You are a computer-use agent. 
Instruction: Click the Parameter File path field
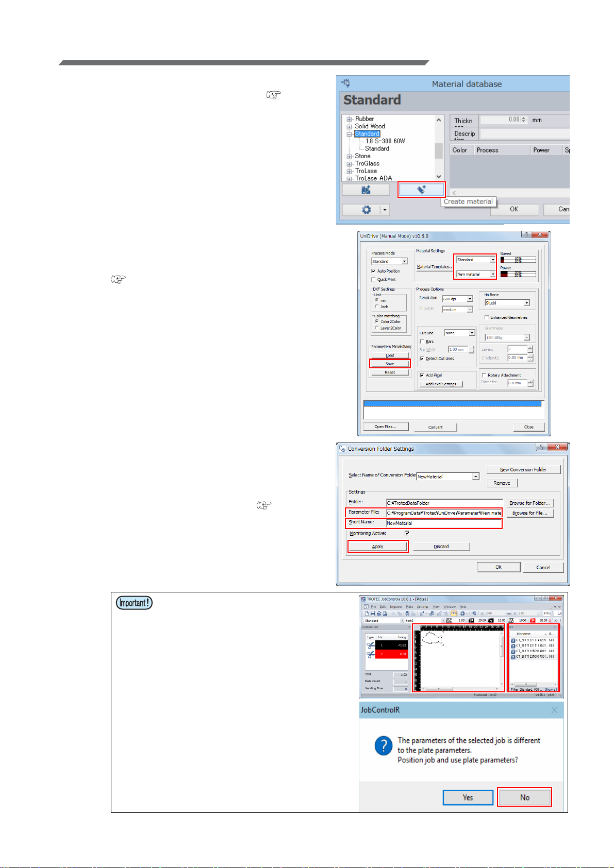pos(444,513)
